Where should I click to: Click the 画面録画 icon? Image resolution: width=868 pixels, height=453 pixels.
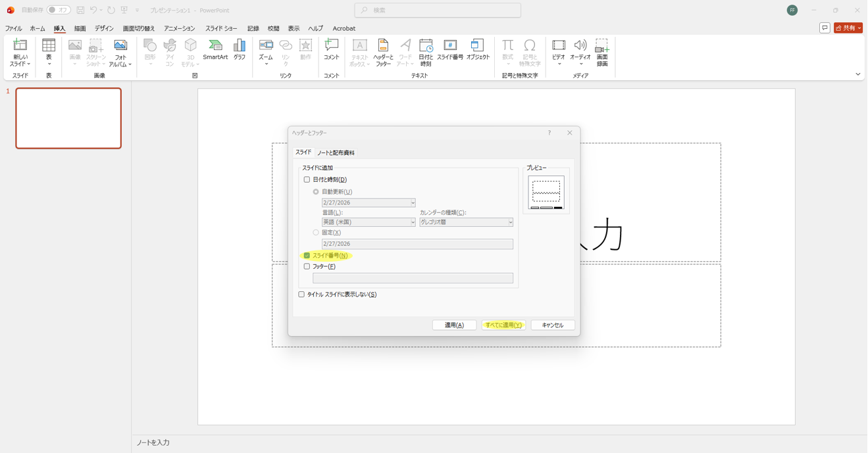(x=601, y=52)
